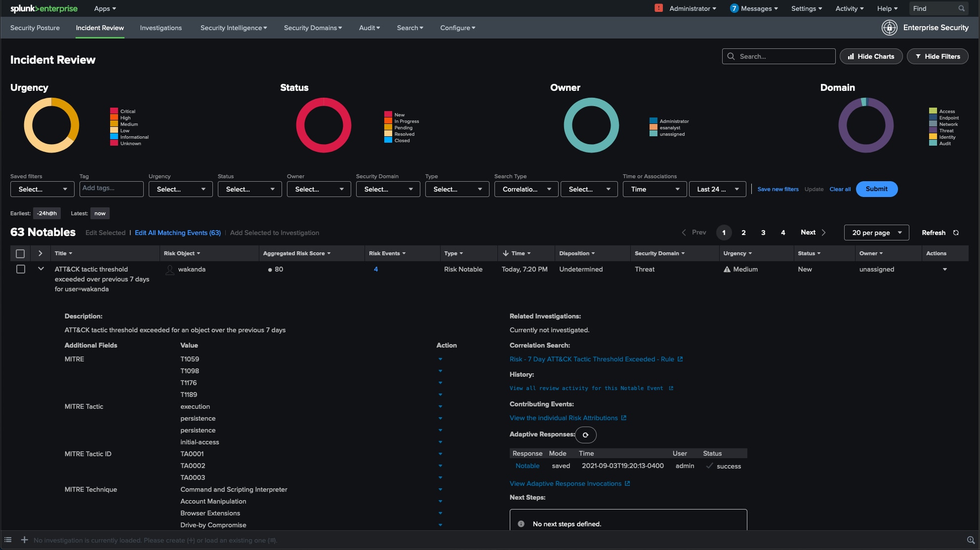Image resolution: width=980 pixels, height=550 pixels.
Task: Click Edit All Matching Events (63)
Action: (x=178, y=233)
